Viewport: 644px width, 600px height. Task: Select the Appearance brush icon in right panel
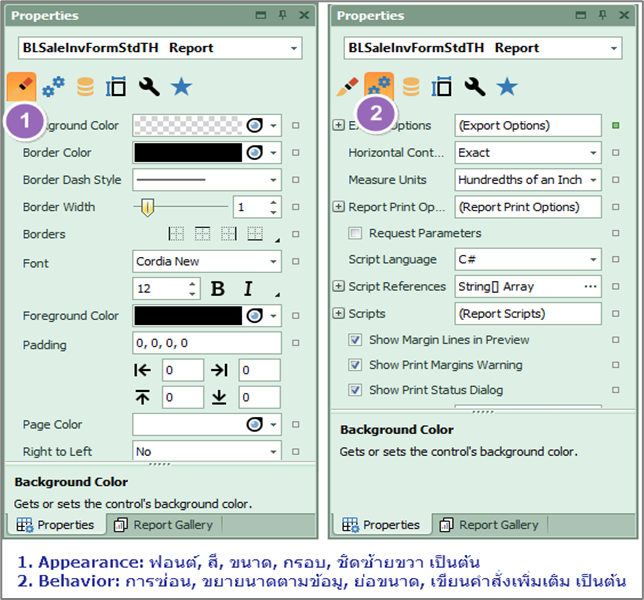(347, 87)
